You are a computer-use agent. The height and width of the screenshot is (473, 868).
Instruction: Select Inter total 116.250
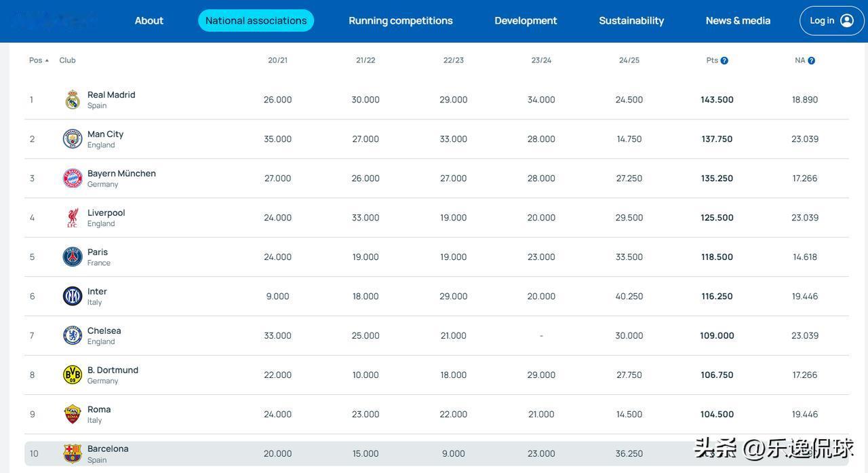[x=717, y=297]
